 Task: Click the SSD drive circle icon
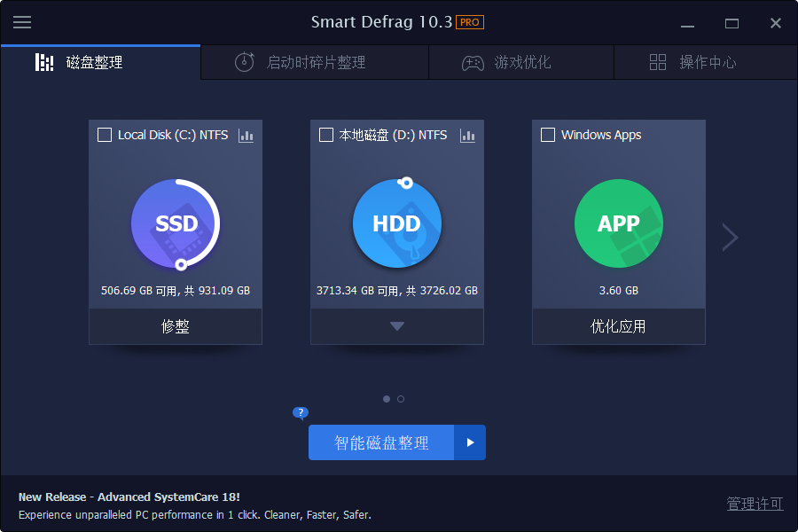click(176, 223)
